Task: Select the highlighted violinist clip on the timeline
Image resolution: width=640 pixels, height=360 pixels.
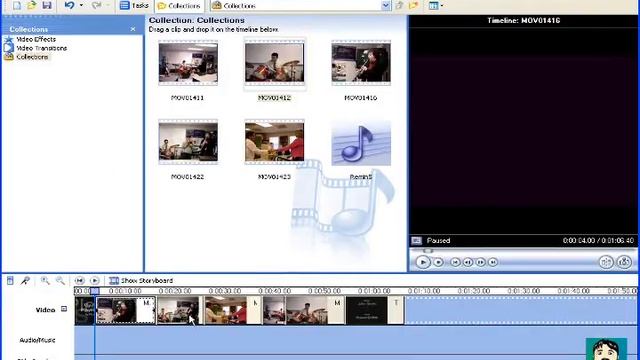Action: (x=126, y=311)
